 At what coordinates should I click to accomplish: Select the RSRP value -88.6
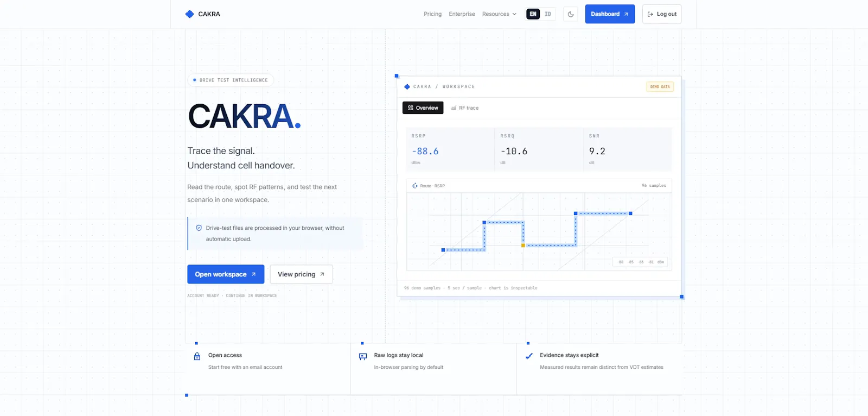pyautogui.click(x=425, y=152)
